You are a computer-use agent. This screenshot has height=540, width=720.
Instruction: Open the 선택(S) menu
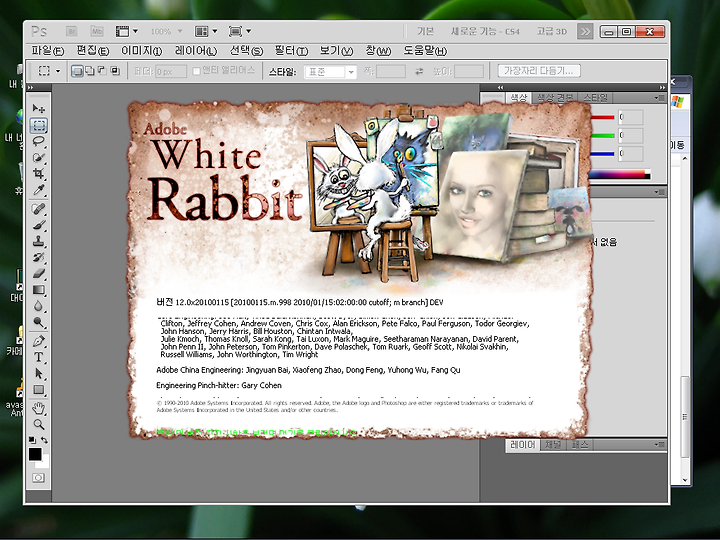246,51
